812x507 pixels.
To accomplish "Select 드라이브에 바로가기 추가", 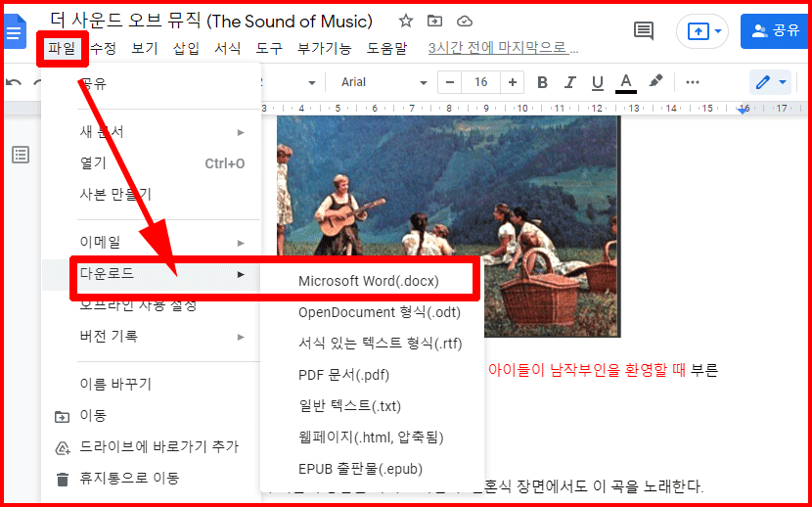I will pos(151,447).
